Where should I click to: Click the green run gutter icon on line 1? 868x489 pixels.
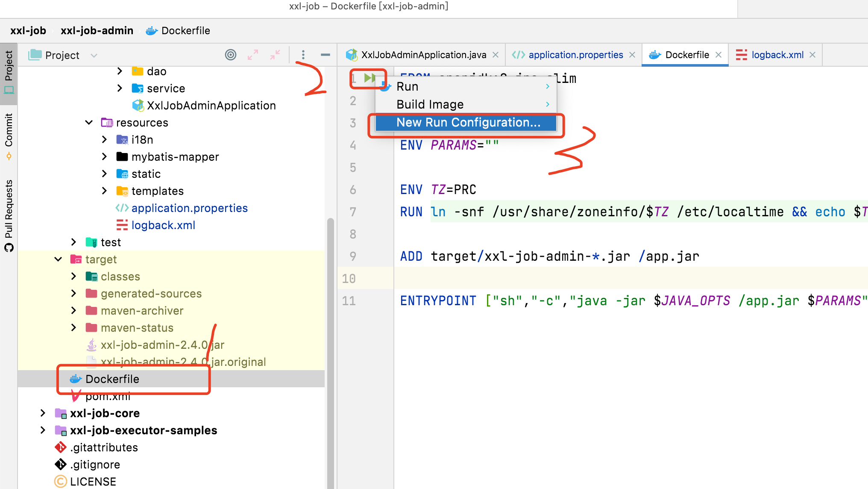pos(369,78)
